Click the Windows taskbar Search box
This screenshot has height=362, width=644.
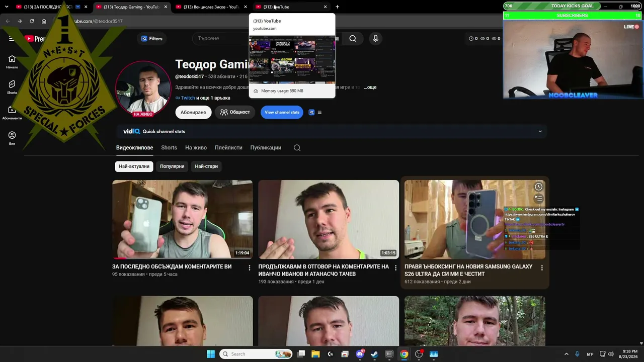[257, 354]
